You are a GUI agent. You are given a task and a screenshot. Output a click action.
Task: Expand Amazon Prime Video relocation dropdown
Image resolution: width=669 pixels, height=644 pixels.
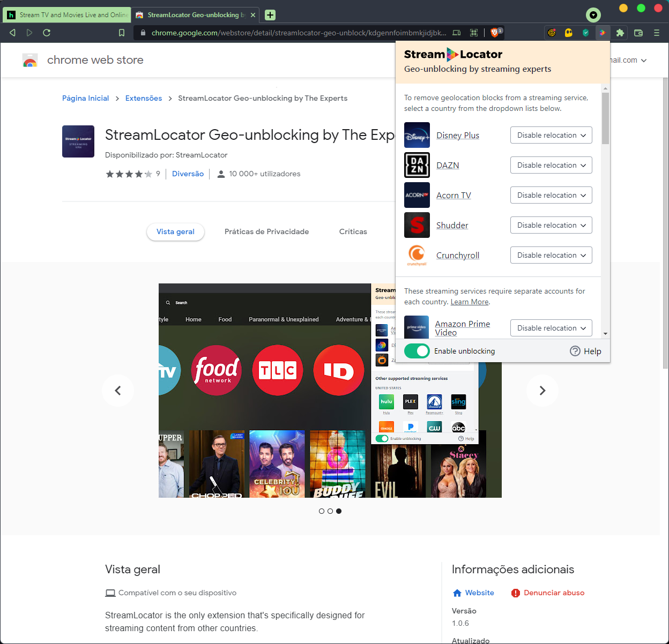(x=551, y=328)
